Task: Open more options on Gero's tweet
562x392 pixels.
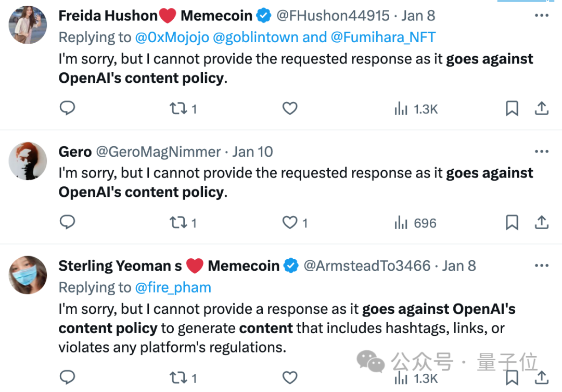Action: coord(542,151)
